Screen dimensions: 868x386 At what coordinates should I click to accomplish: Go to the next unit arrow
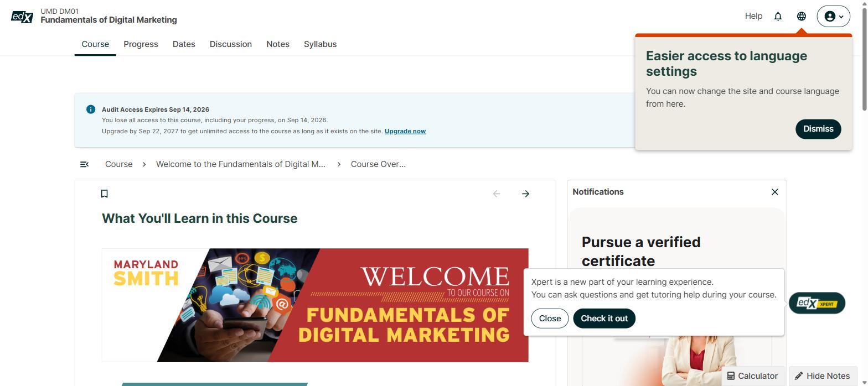(x=525, y=194)
